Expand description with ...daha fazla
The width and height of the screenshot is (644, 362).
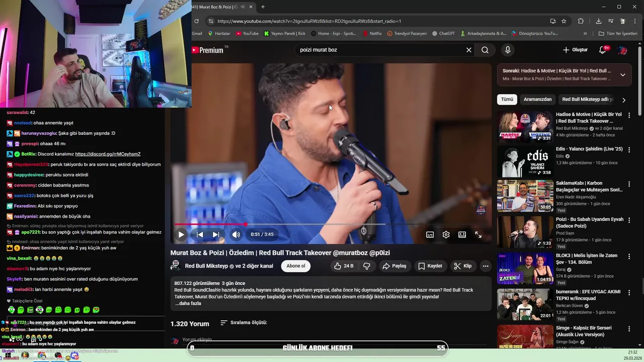(188, 303)
